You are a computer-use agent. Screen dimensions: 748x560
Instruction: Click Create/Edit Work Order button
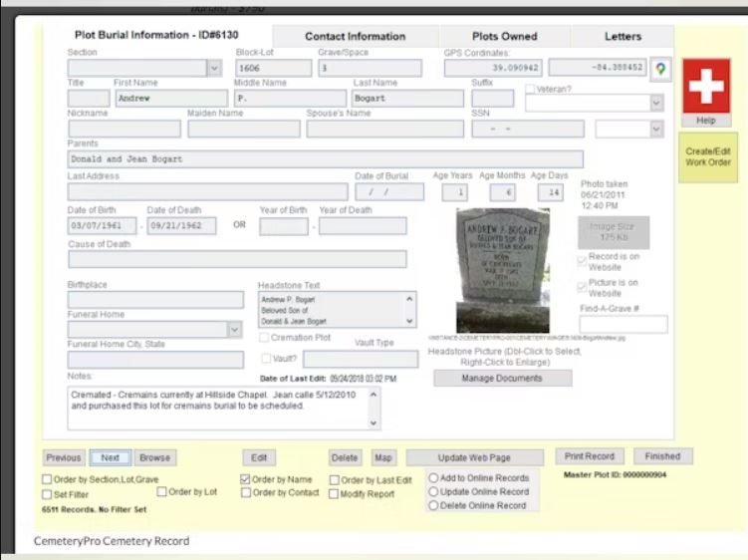(708, 157)
